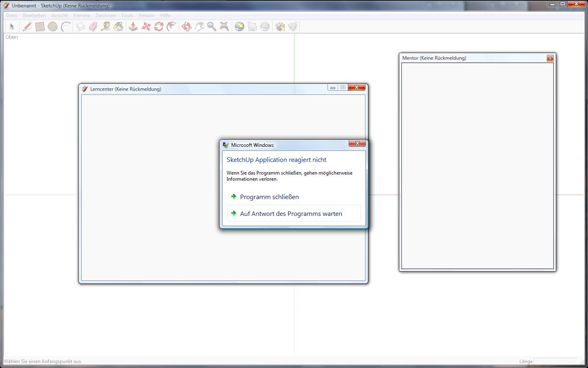Close the Lerncenter window
This screenshot has height=368, width=588.
pyautogui.click(x=356, y=87)
